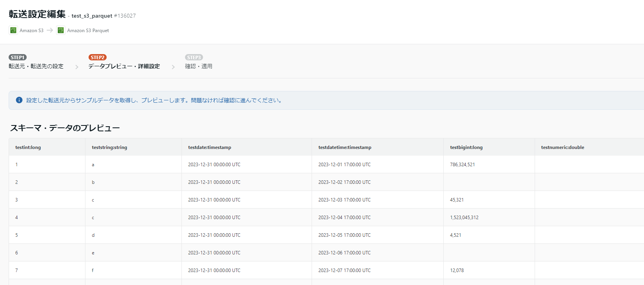The height and width of the screenshot is (285, 644).
Task: Click the Amazon S3 source label
Action: [x=31, y=31]
